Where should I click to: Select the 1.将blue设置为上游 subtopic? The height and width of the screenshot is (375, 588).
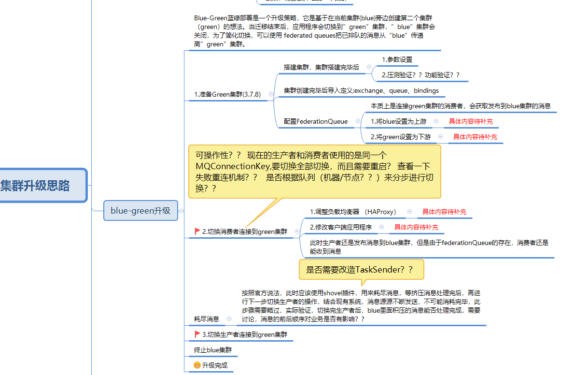(398, 121)
